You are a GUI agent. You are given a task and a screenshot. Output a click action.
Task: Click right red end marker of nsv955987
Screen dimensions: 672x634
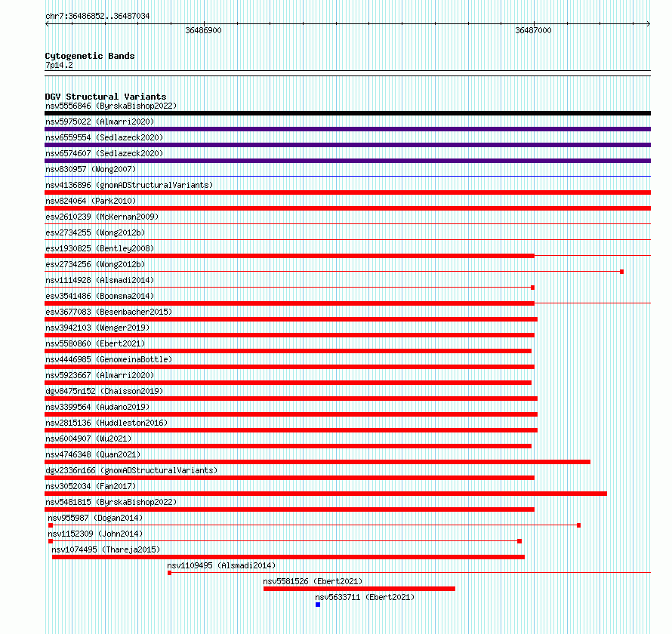578,525
